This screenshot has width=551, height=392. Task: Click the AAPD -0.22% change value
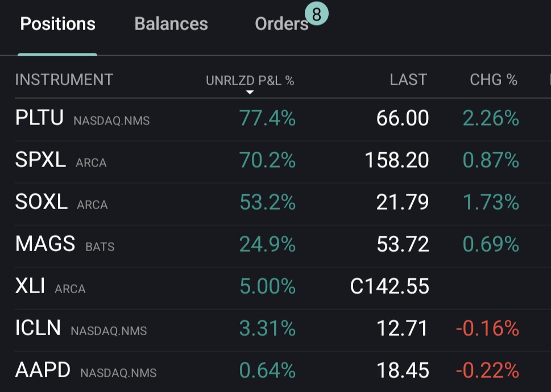pos(487,370)
